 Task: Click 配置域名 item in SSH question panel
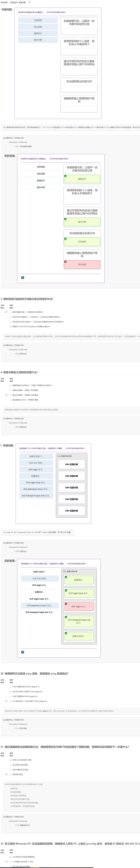pyautogui.click(x=36, y=476)
